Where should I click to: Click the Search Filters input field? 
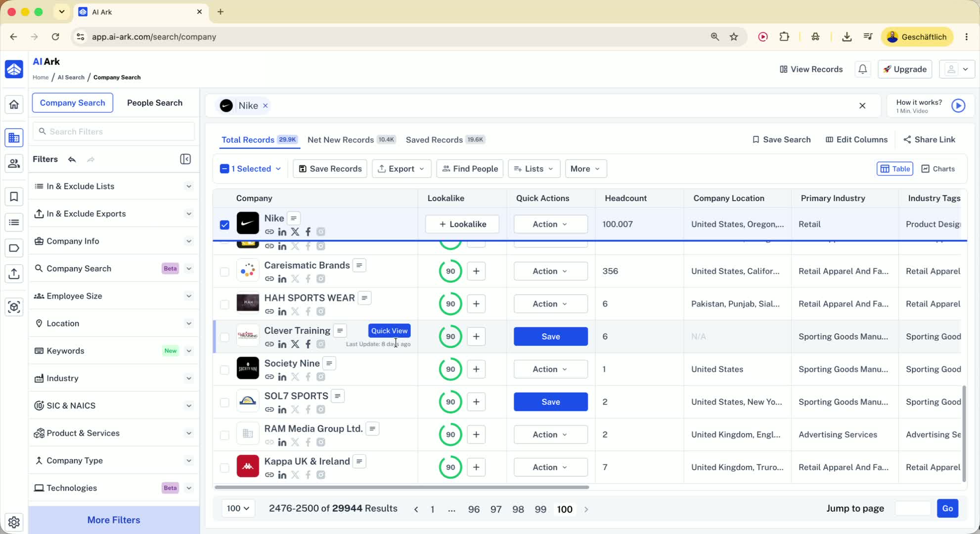[114, 132]
